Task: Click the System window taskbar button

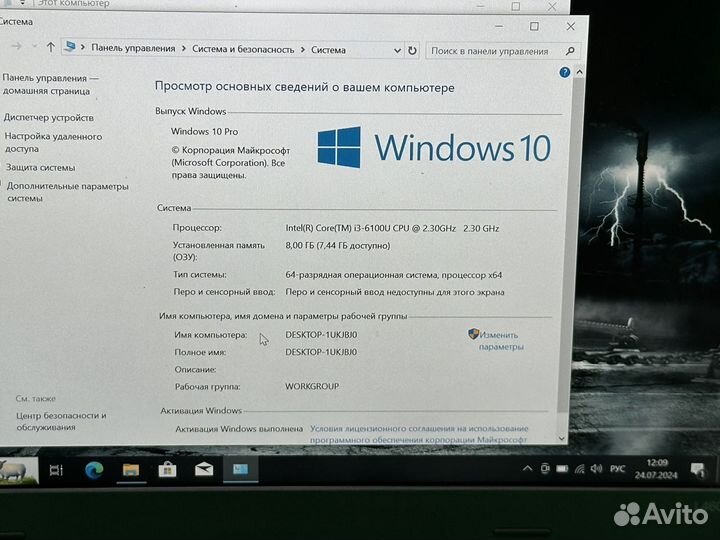Action: click(241, 469)
